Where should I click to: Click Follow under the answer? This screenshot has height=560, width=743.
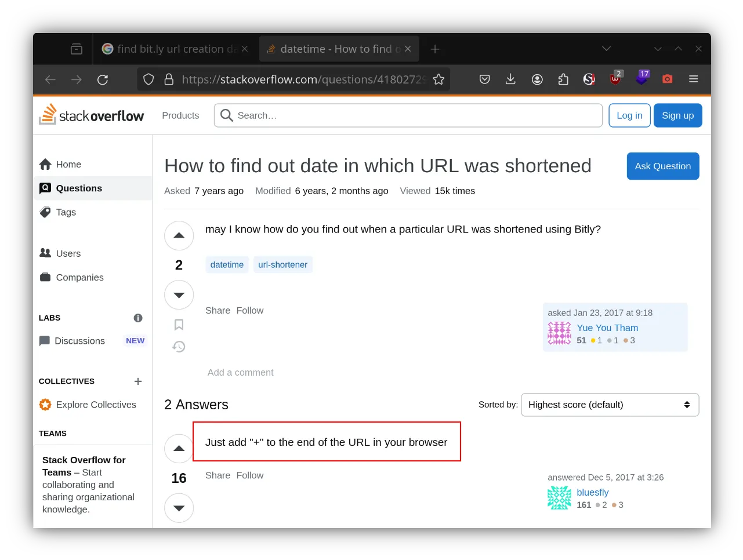[250, 475]
